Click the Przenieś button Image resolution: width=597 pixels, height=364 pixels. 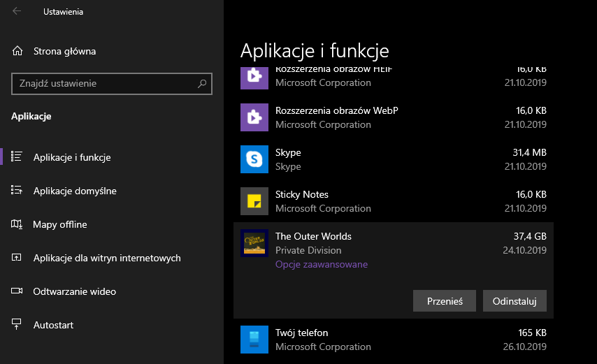[445, 301]
